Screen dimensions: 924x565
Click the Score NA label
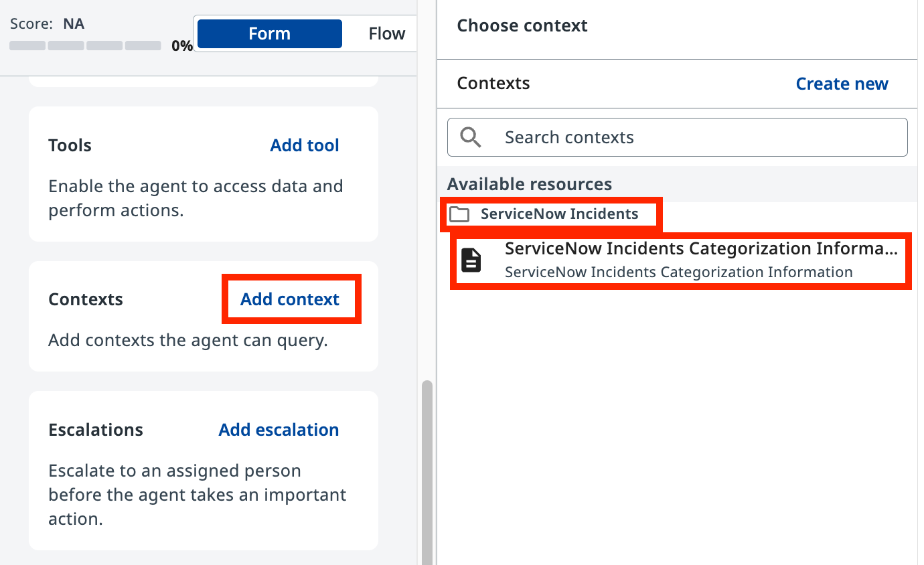coord(47,24)
